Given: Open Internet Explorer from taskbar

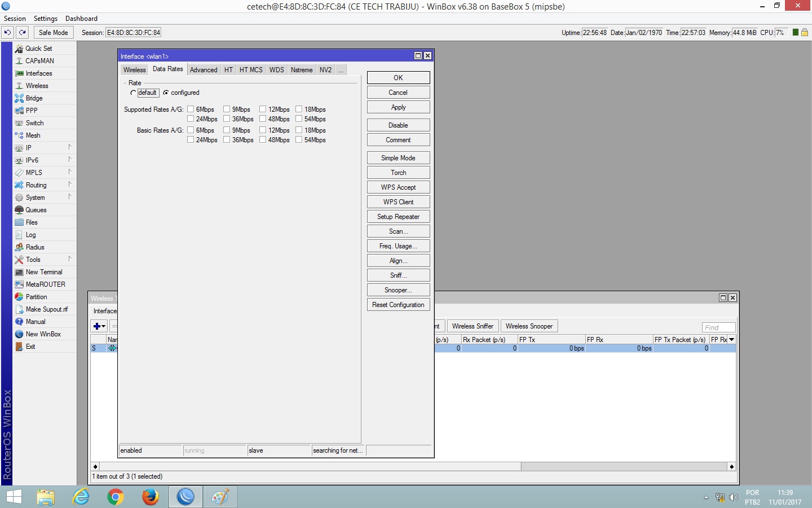Looking at the screenshot, I should tap(81, 497).
